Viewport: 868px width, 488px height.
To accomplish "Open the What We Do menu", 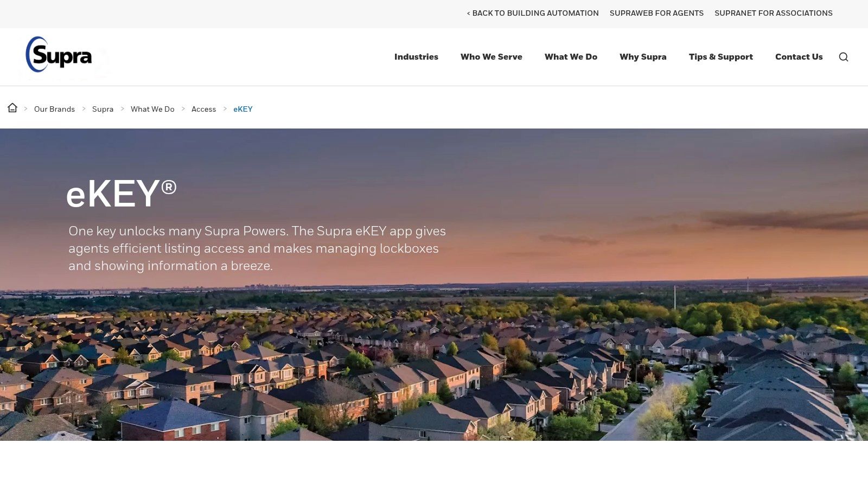I will click(x=571, y=57).
